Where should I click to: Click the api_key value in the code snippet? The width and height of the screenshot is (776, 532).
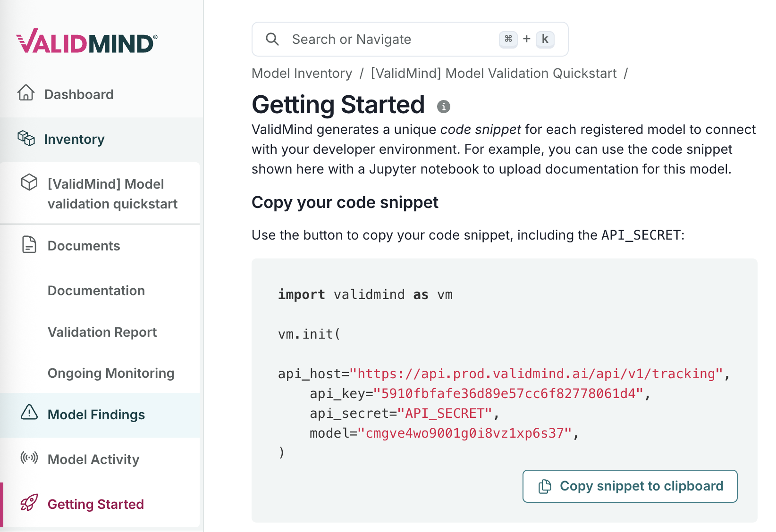click(508, 393)
